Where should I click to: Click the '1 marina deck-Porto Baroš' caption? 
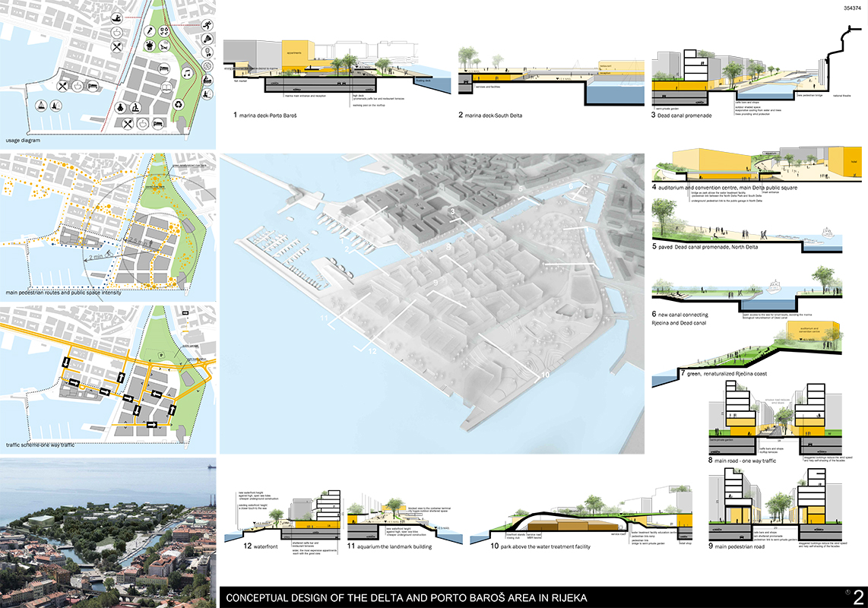(265, 116)
